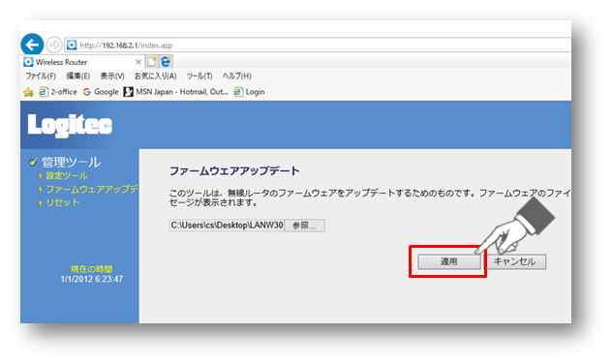Image resolution: width=612 pixels, height=364 pixels.
Task: Open the 2-office bookmark
Action: click(x=58, y=92)
